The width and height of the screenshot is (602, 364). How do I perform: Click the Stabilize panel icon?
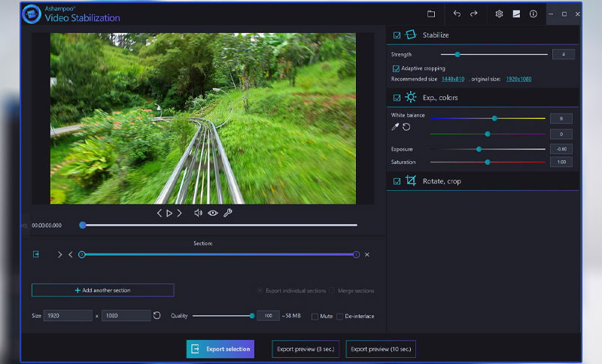click(410, 35)
